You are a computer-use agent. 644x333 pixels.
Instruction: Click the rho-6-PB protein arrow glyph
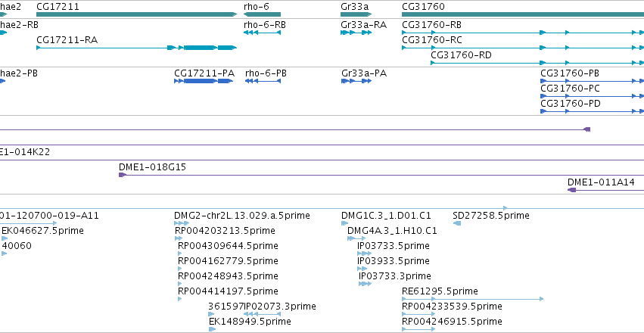tap(263, 81)
